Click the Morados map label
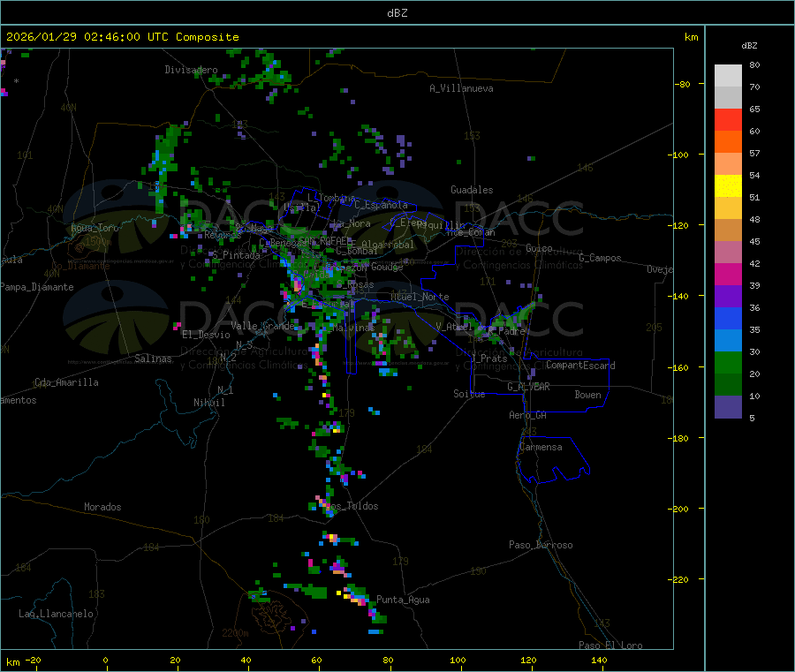Screen dimensions: 795x672 click(103, 507)
